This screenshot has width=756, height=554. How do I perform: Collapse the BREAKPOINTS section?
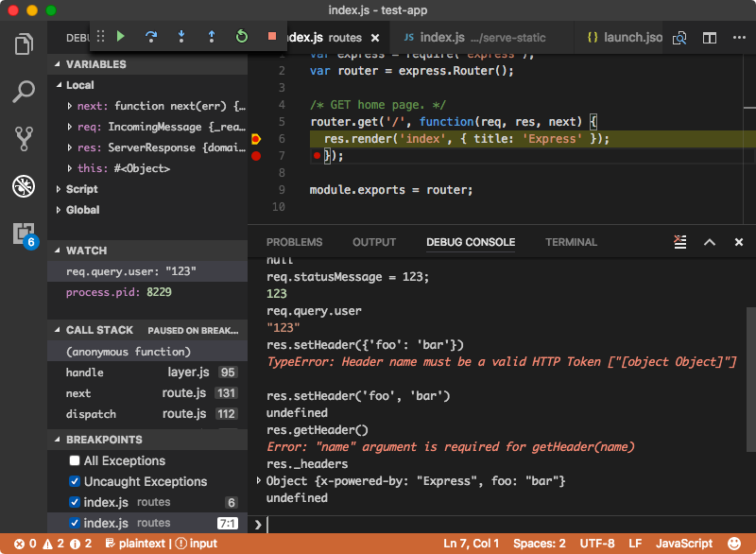tap(57, 440)
